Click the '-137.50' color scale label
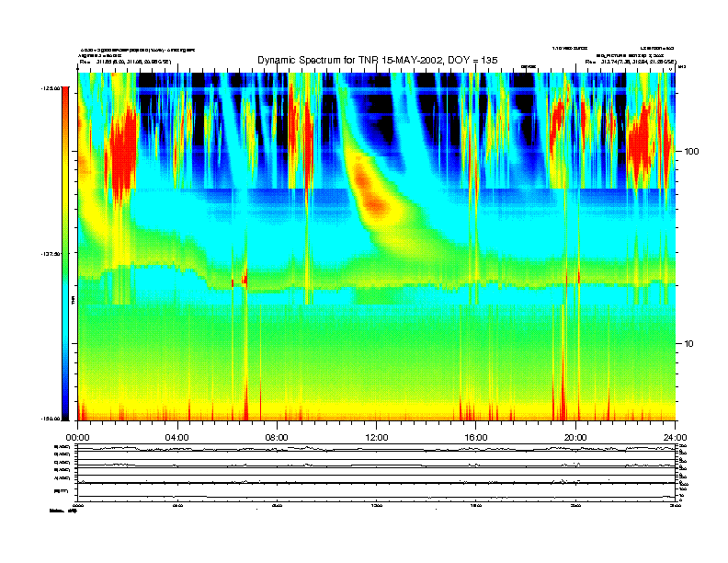The width and height of the screenshot is (728, 563). tap(51, 254)
